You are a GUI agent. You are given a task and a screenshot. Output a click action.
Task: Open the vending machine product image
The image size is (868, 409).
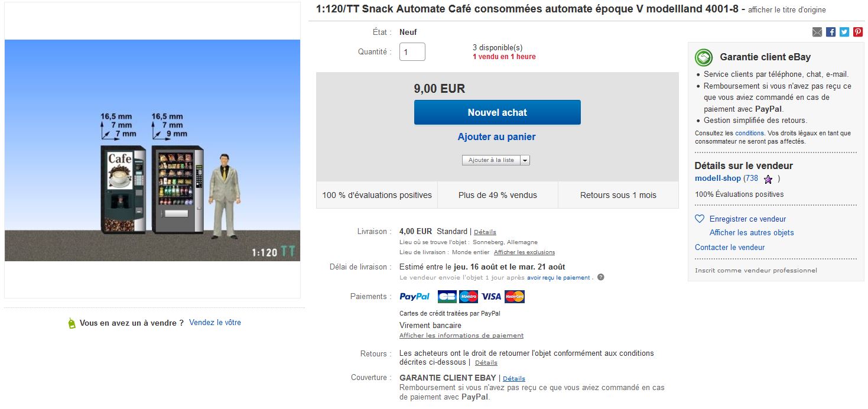point(152,150)
